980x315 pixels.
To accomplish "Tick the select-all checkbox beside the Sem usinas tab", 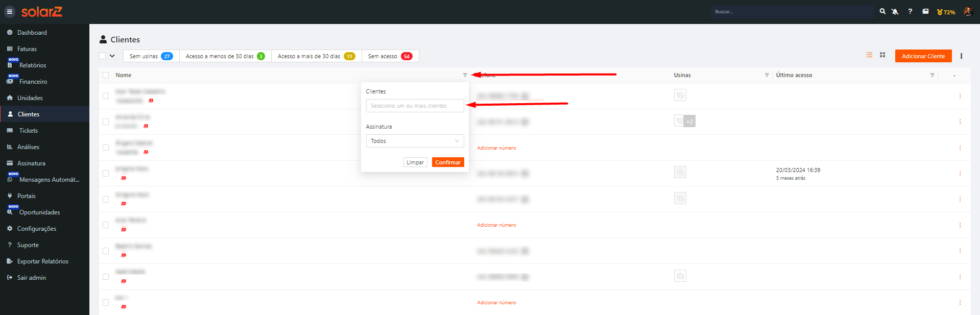I will [x=103, y=56].
